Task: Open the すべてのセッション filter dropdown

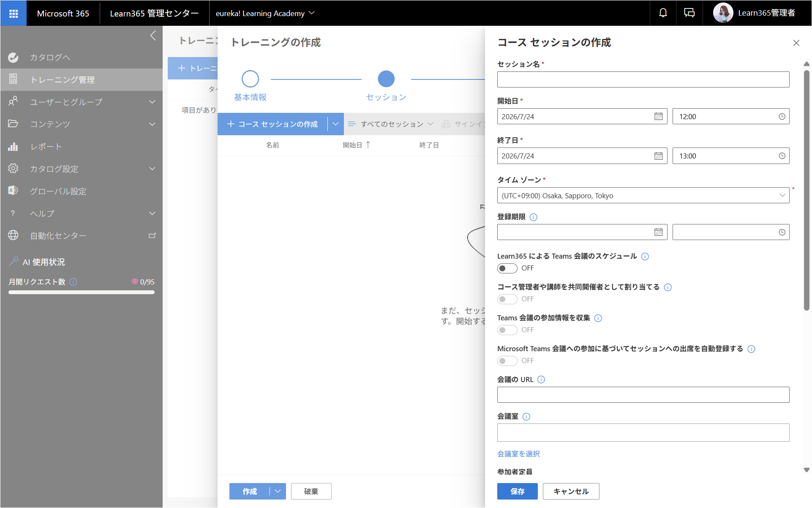Action: [391, 124]
